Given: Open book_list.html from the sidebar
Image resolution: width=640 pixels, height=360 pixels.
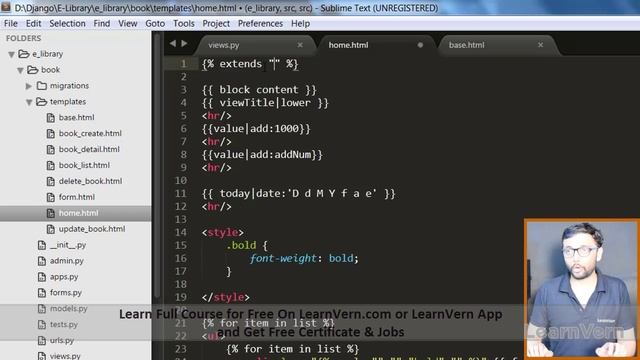Looking at the screenshot, I should coord(84,165).
